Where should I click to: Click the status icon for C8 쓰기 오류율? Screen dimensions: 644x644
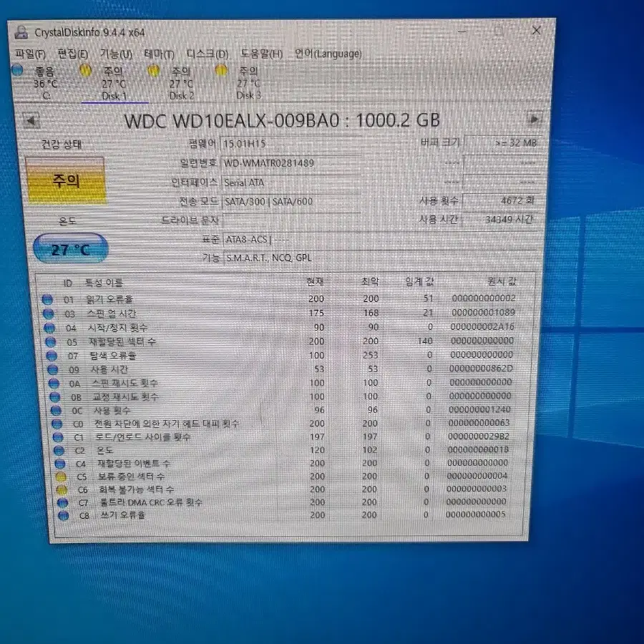63,515
